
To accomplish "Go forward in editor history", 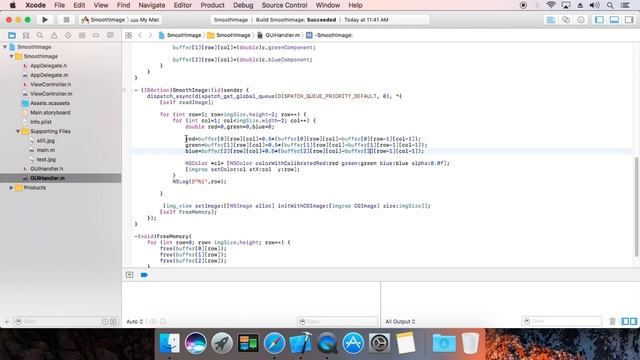I will (x=150, y=36).
